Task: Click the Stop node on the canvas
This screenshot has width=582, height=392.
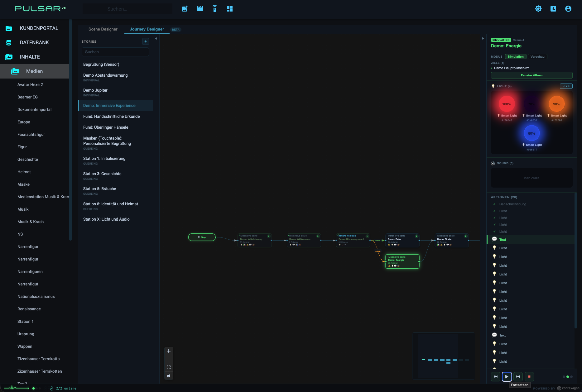Action: 202,237
